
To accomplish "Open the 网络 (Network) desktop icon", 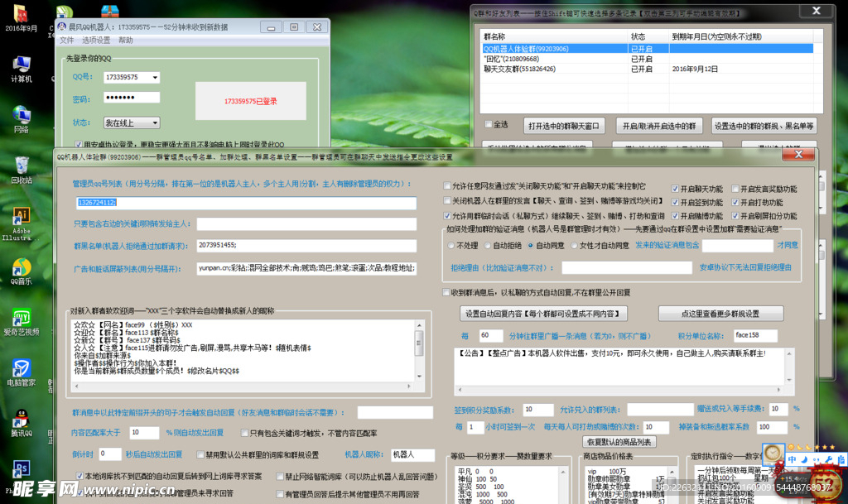I will (21, 119).
